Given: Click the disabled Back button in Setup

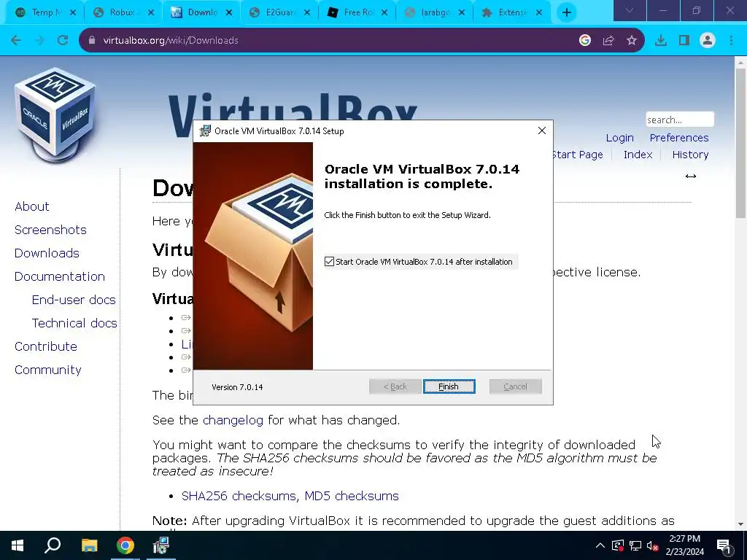Looking at the screenshot, I should [395, 386].
